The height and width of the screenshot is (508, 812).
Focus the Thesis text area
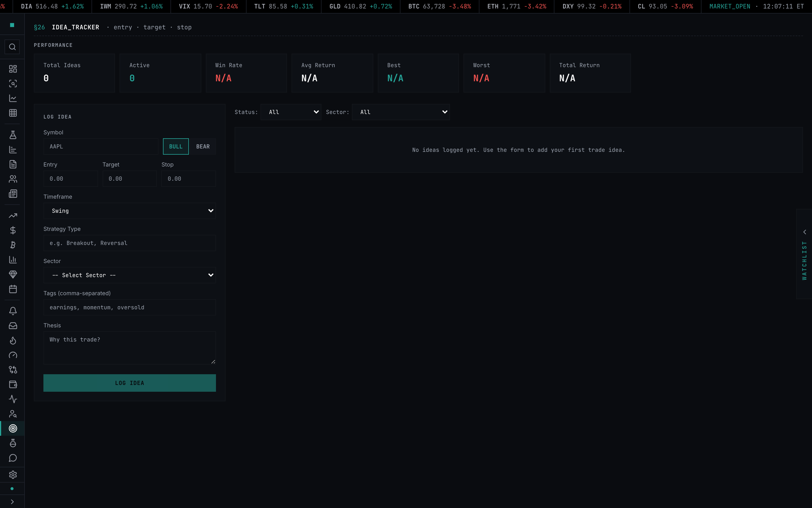129,348
